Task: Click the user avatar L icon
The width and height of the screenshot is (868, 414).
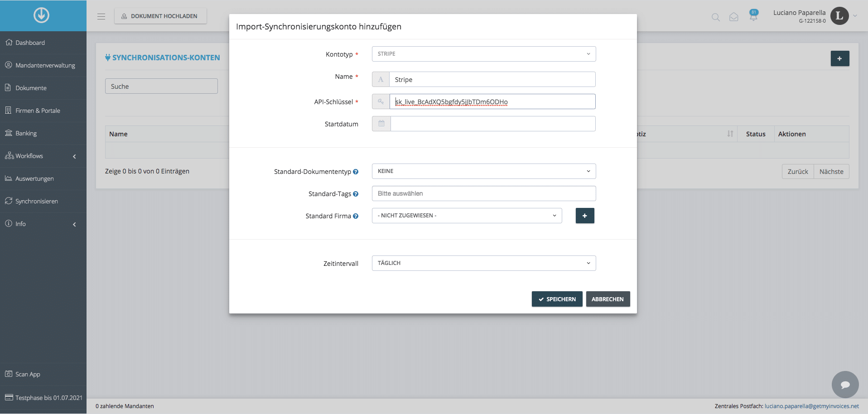Action: 839,16
